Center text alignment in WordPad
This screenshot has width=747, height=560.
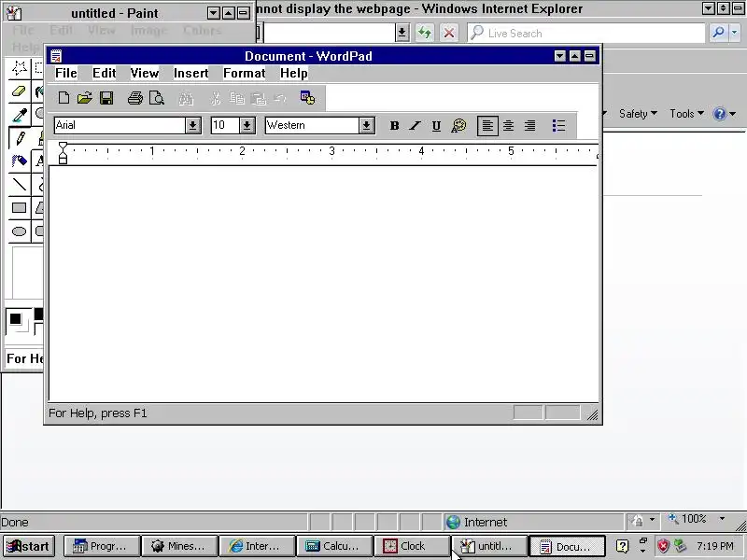[x=508, y=126]
